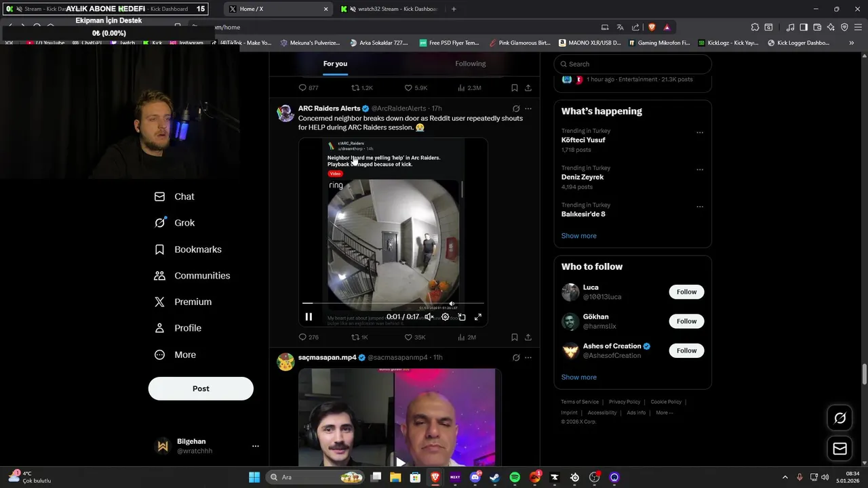Switch to the Following tab
The image size is (868, 488).
click(x=471, y=64)
